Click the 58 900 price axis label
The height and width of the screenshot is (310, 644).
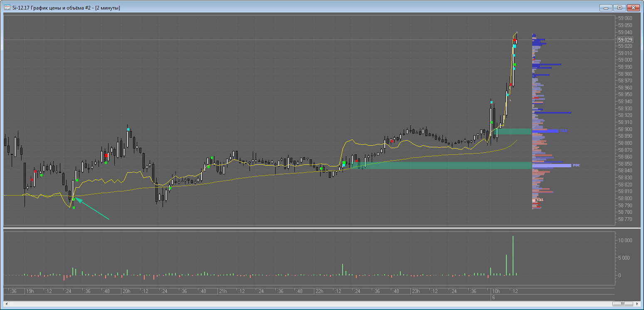pos(625,129)
